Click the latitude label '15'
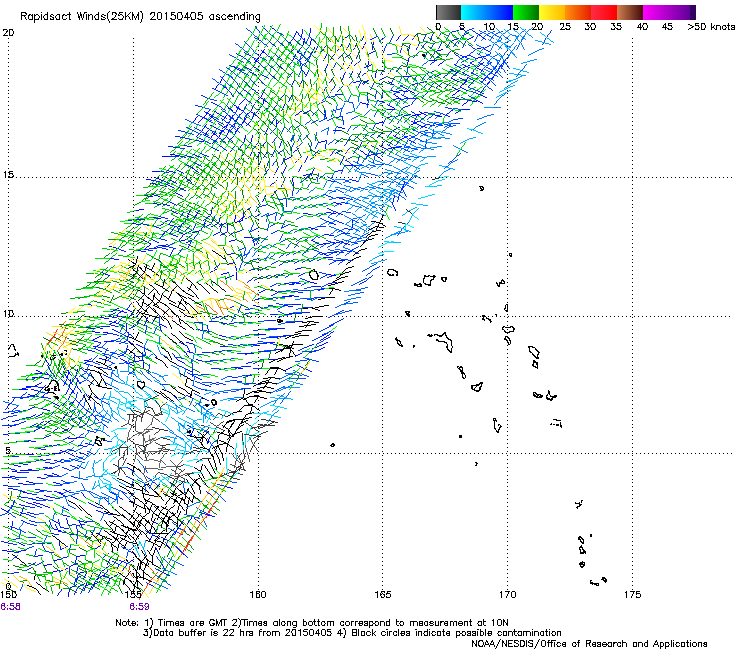740x650 pixels. tap(8, 175)
